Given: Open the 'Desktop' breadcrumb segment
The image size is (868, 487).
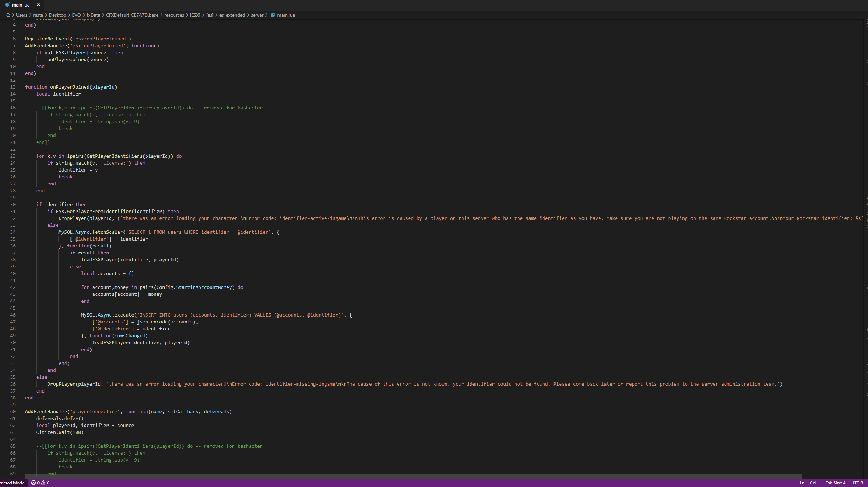Looking at the screenshot, I should pos(57,15).
